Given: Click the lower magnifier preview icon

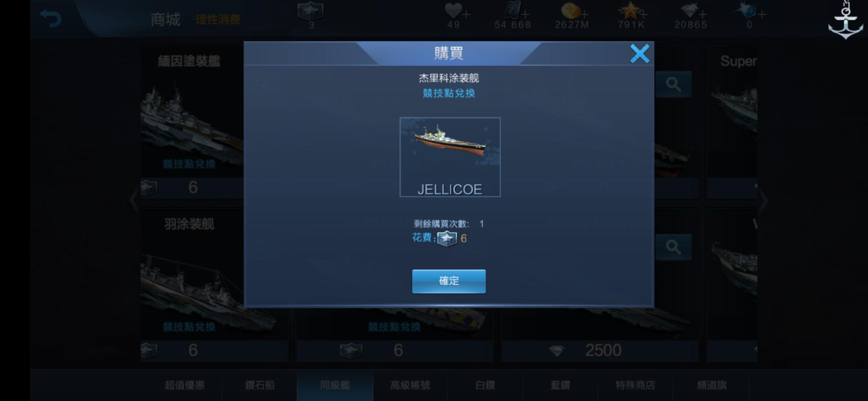Looking at the screenshot, I should pos(673,247).
